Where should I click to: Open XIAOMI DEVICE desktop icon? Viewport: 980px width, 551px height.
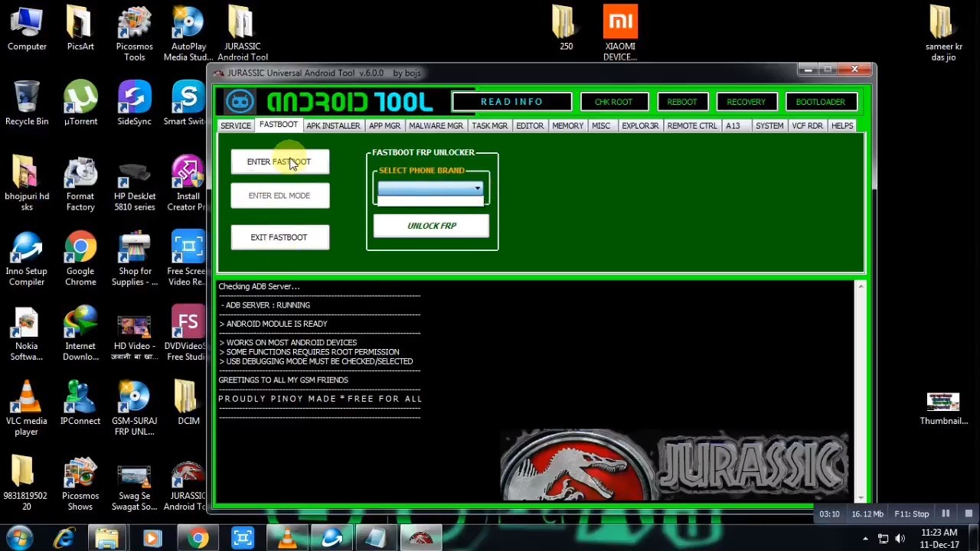point(620,34)
